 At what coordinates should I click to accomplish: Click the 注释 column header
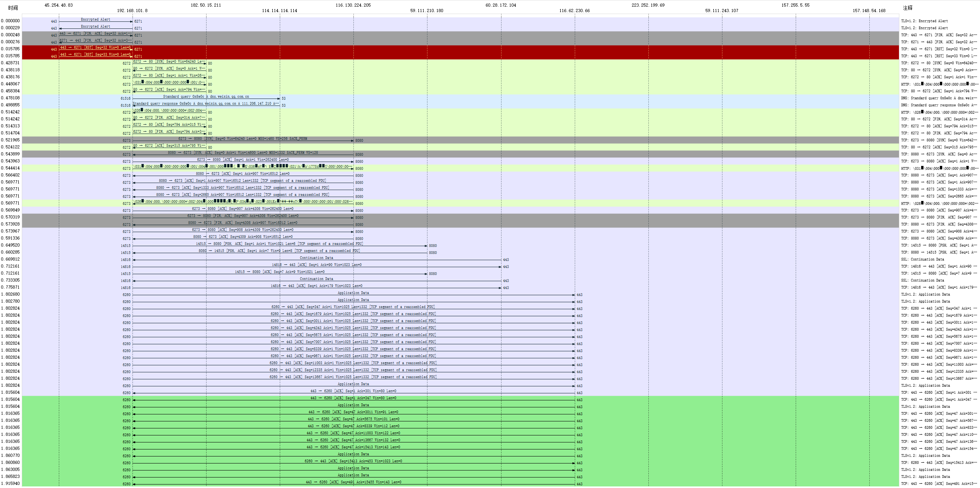[x=908, y=8]
